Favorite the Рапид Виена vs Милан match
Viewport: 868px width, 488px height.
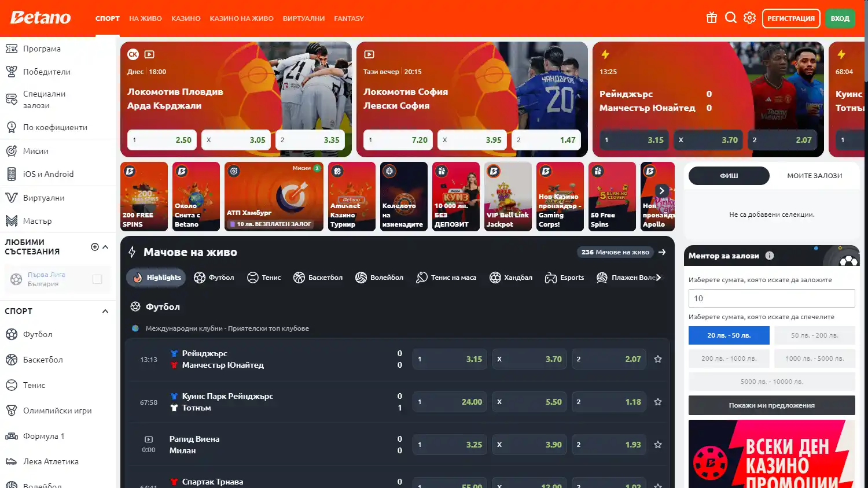[658, 445]
